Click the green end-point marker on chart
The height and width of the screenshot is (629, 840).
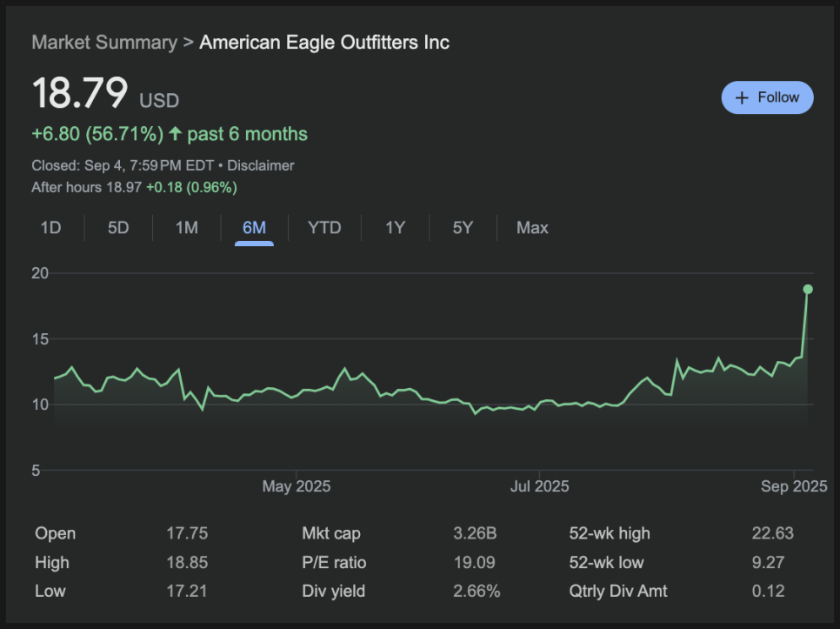pyautogui.click(x=808, y=290)
